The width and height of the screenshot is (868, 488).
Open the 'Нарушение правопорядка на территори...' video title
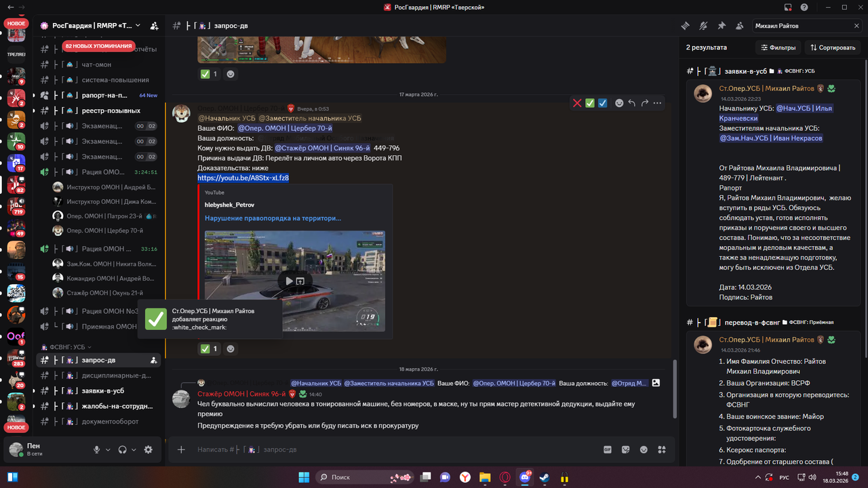coord(273,218)
